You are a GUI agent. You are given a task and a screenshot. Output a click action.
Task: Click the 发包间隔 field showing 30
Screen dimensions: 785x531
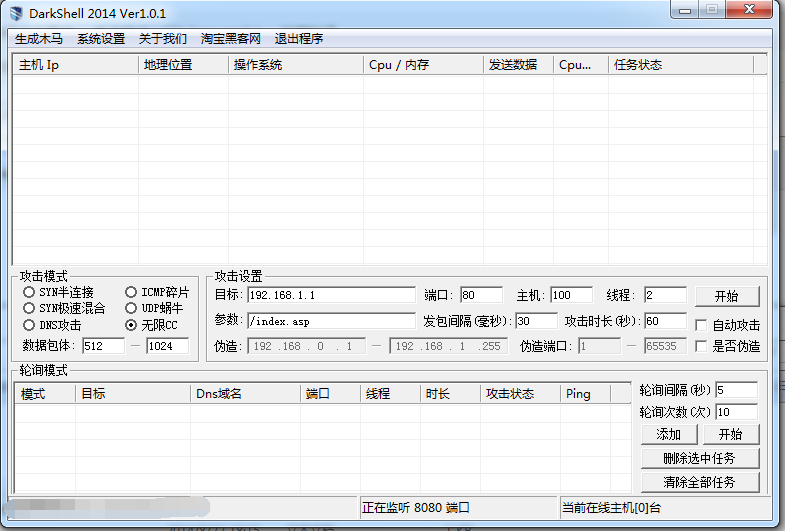pyautogui.click(x=536, y=321)
